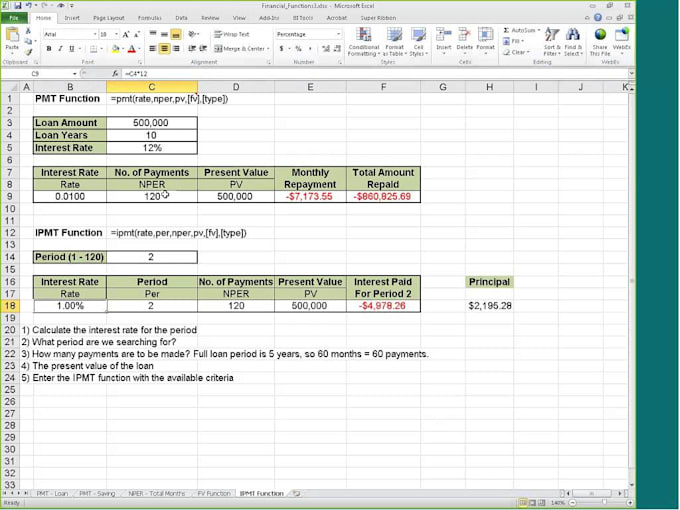Open the Percentage number format dropdown
The height and width of the screenshot is (510, 680).
tap(338, 34)
